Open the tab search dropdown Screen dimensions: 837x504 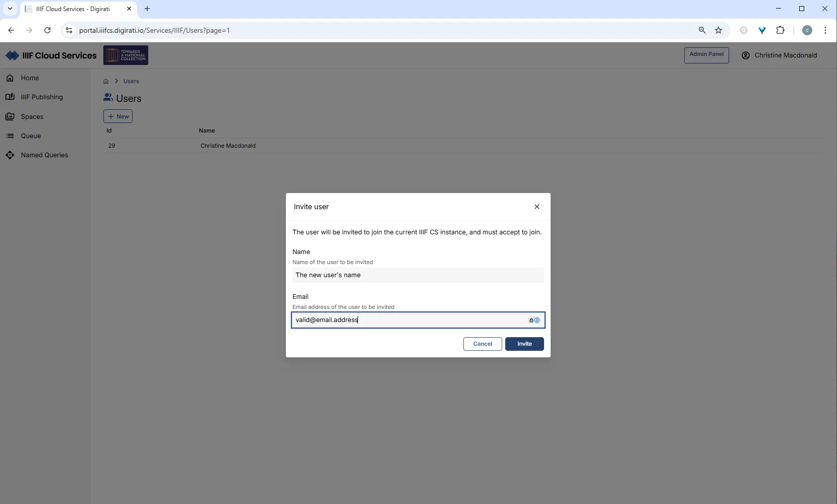click(x=10, y=9)
